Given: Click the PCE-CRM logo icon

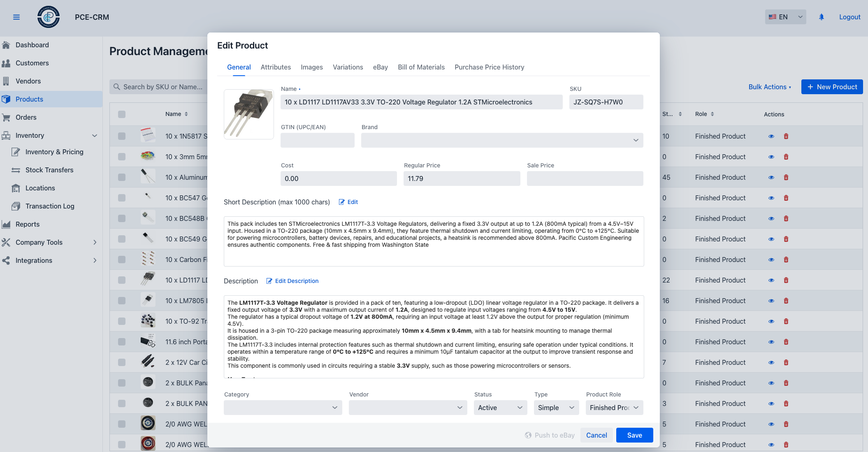Looking at the screenshot, I should [x=49, y=17].
